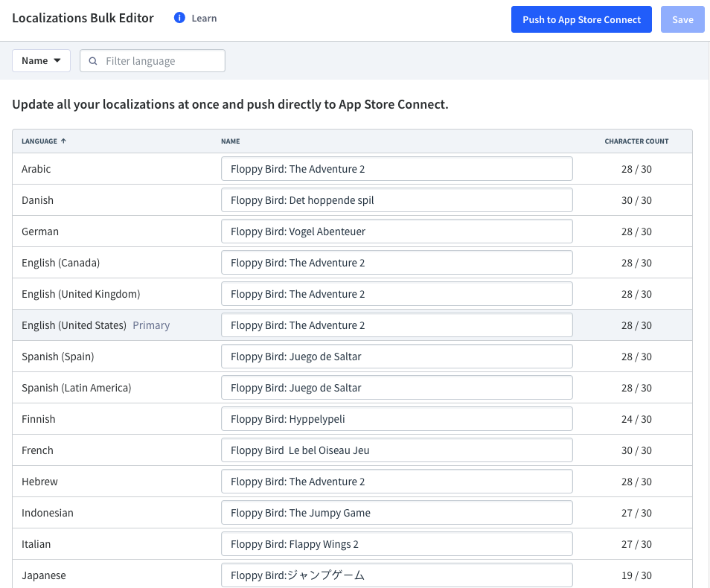Edit the Hebrew name field

tap(397, 482)
